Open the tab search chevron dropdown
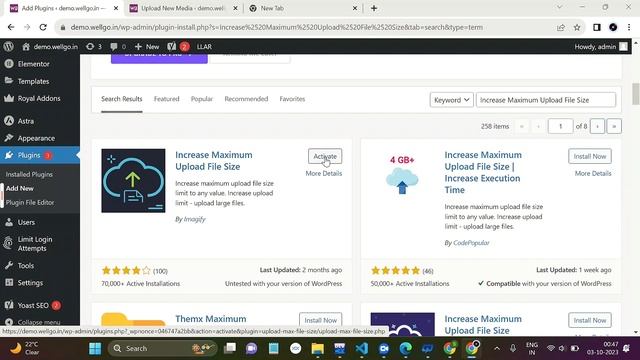The width and height of the screenshot is (640, 360). 560,7
